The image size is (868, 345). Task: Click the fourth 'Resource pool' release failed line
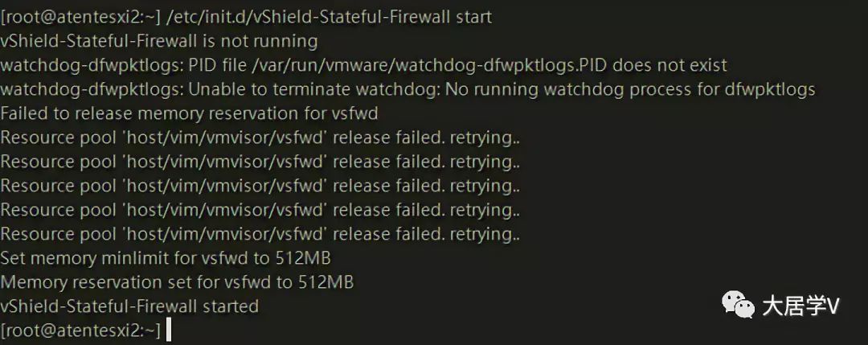[260, 210]
